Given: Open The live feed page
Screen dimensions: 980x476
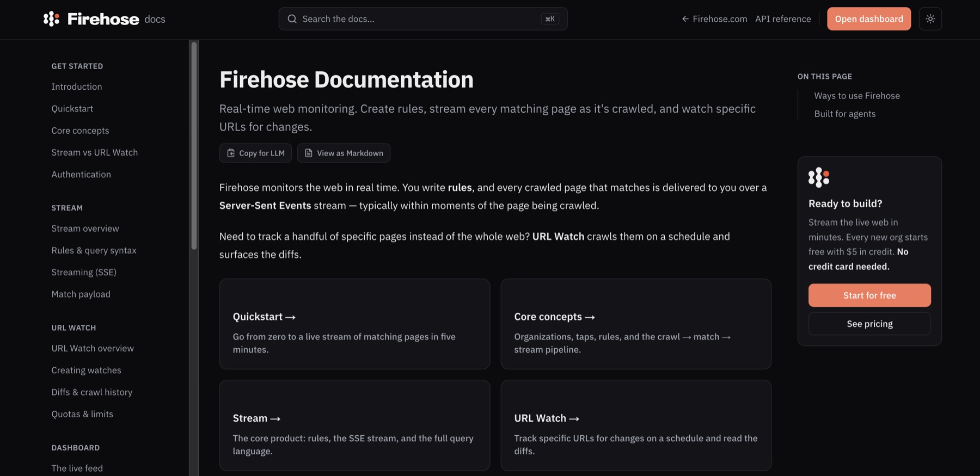Looking at the screenshot, I should click(77, 468).
